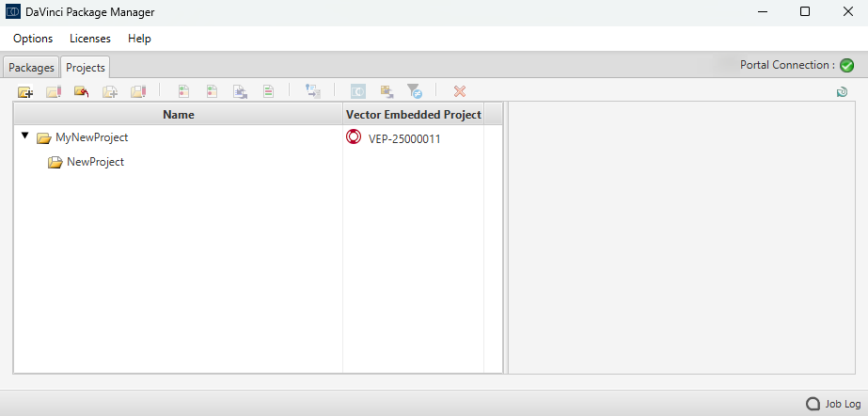Open the Job Log
The height and width of the screenshot is (416, 868).
click(x=834, y=404)
